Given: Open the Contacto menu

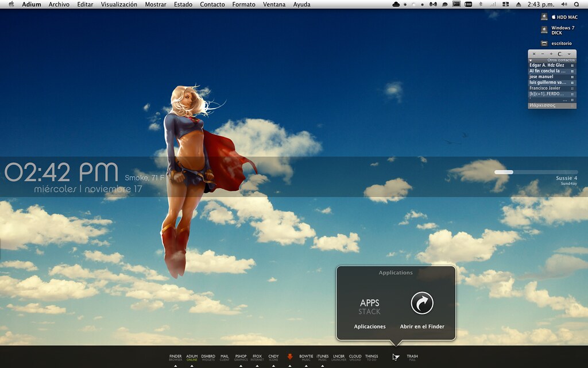Looking at the screenshot, I should 212,5.
